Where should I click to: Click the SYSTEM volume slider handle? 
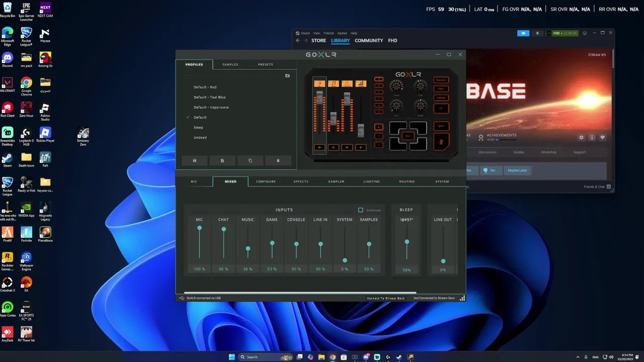click(x=345, y=260)
